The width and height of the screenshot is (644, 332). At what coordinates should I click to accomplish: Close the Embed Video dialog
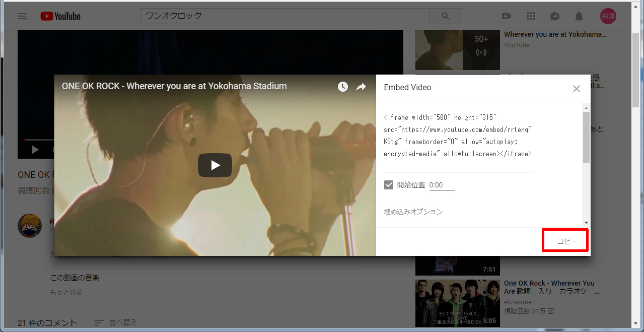(x=577, y=89)
